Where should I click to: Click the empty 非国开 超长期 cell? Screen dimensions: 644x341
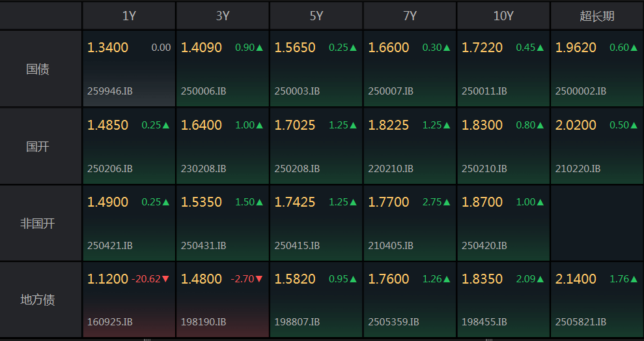[596, 223]
